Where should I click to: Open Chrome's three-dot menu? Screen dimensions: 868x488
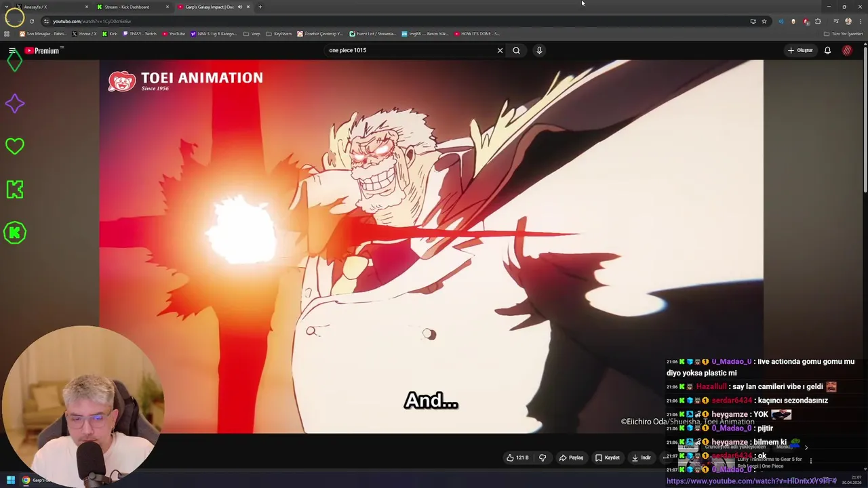click(x=860, y=21)
